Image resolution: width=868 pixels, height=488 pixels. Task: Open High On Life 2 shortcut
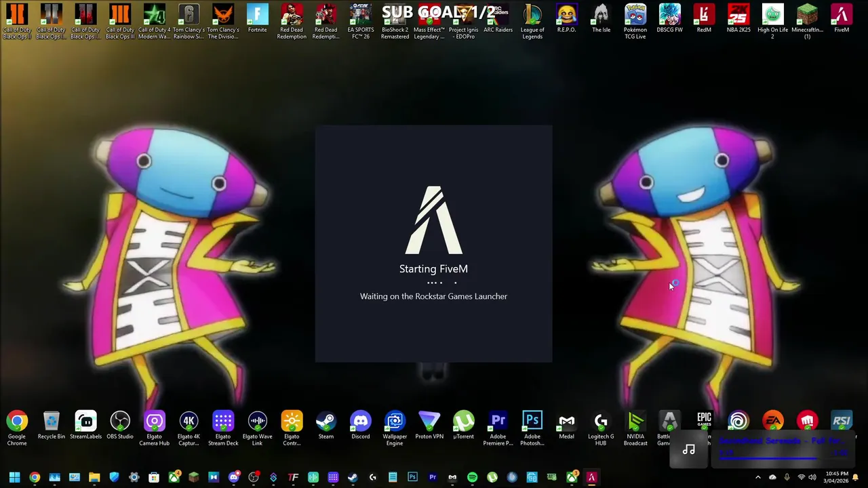coord(772,21)
